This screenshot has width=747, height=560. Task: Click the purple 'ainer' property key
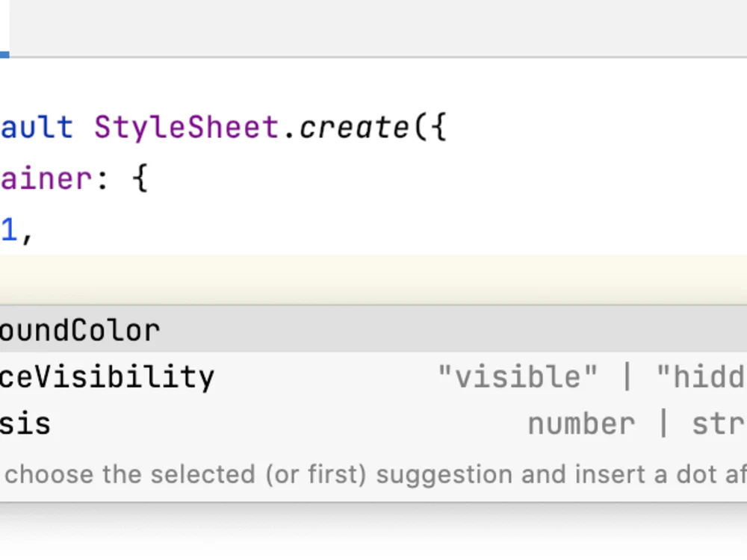tap(46, 179)
